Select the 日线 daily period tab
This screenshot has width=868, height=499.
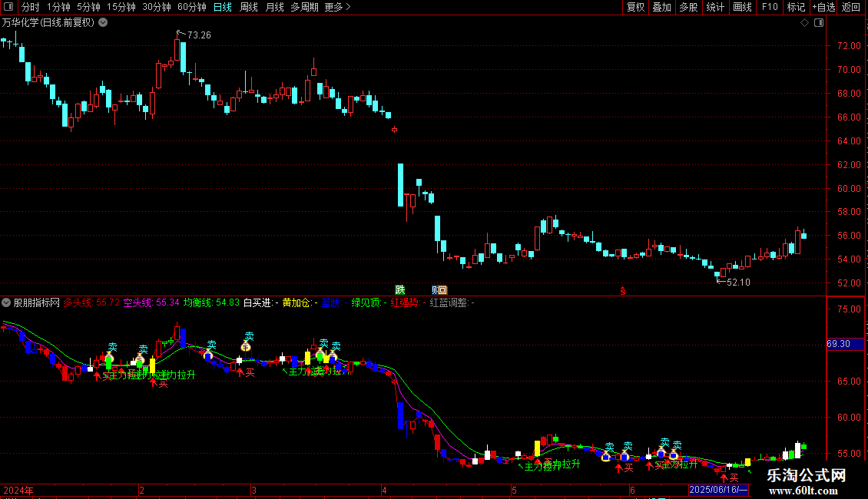[x=223, y=7]
